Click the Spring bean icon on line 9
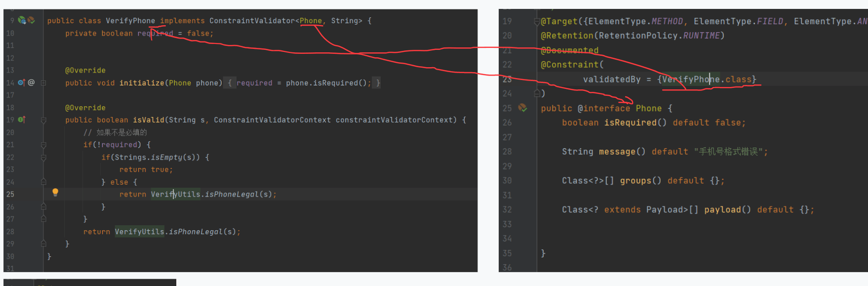868x286 pixels. click(22, 20)
